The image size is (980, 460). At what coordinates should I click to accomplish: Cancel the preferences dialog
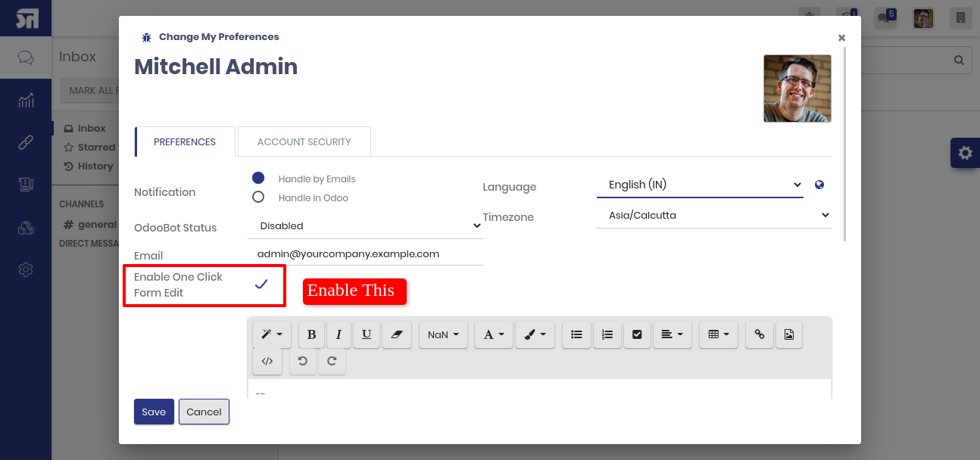(x=204, y=412)
